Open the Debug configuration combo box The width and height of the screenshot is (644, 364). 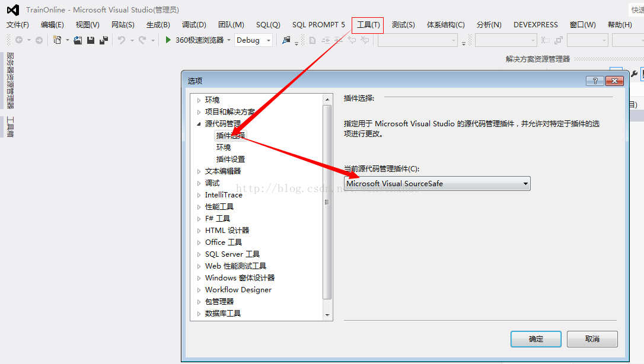tap(253, 40)
